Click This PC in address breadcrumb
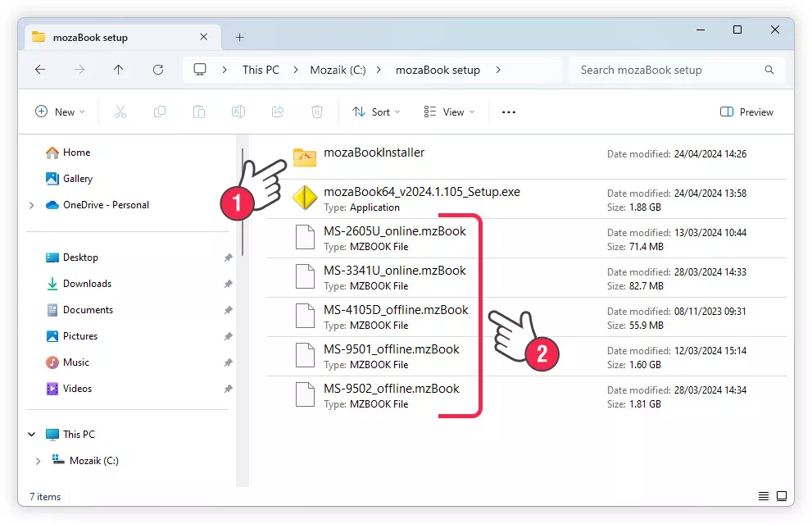812x524 pixels. [x=261, y=71]
